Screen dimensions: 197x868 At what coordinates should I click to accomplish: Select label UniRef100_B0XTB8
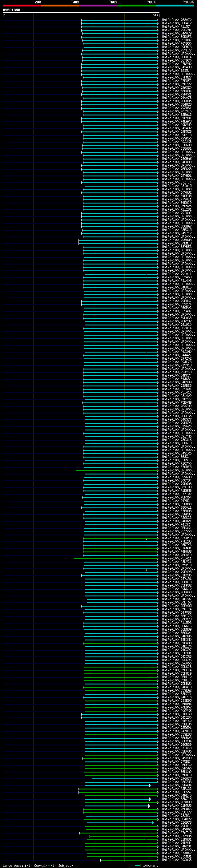[x=177, y=487]
